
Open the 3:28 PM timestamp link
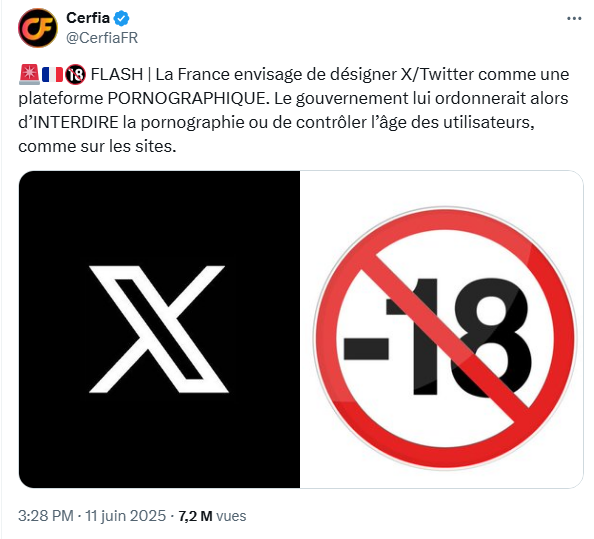(x=46, y=516)
